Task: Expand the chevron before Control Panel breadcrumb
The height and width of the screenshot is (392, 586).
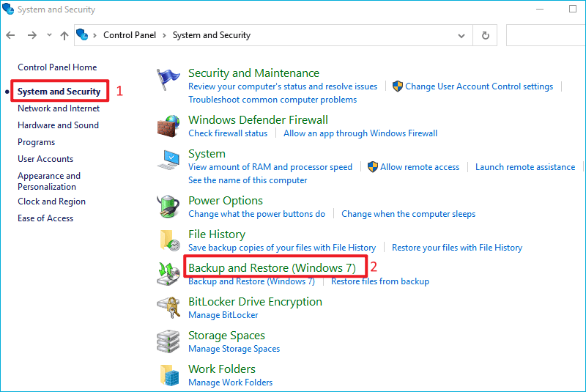Action: tap(95, 35)
